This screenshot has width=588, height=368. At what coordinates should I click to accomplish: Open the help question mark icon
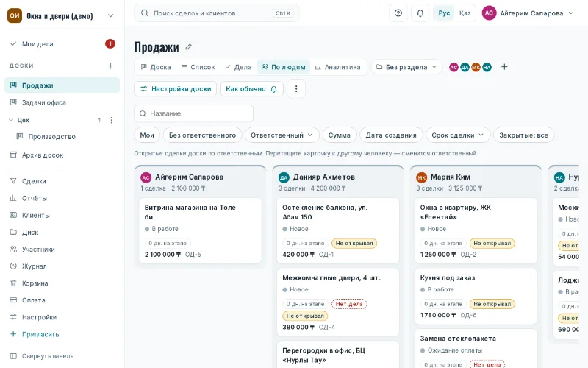pyautogui.click(x=398, y=13)
